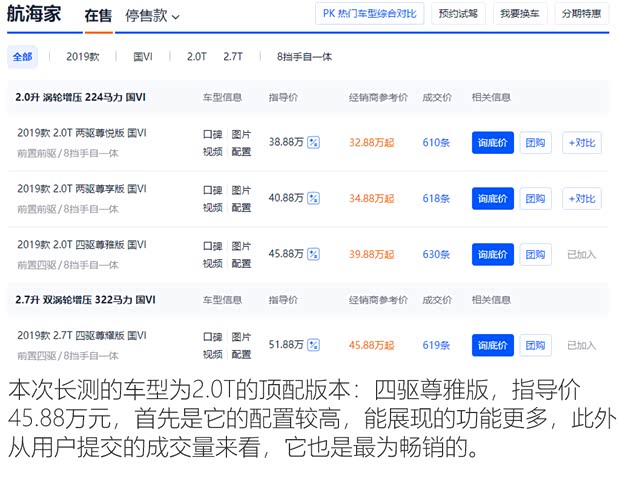Open the 2019款 2.7T 四驱尊耀版 国VI model
This screenshot has height=479, width=620.
[x=82, y=335]
